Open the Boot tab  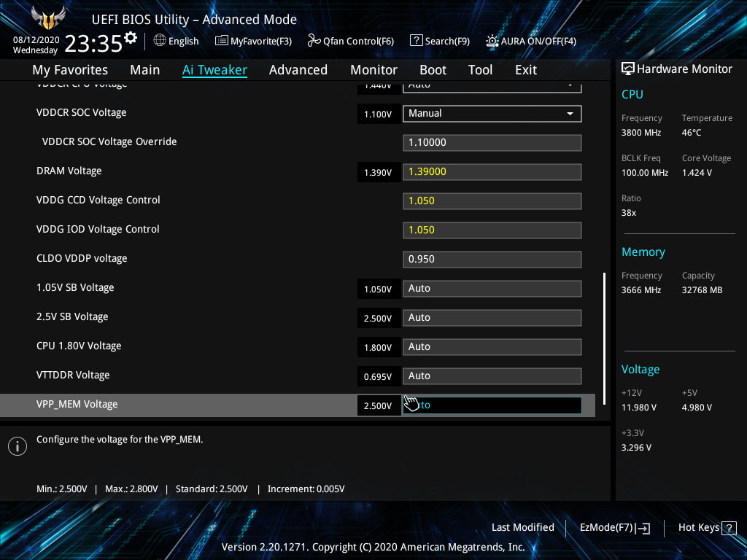[433, 70]
